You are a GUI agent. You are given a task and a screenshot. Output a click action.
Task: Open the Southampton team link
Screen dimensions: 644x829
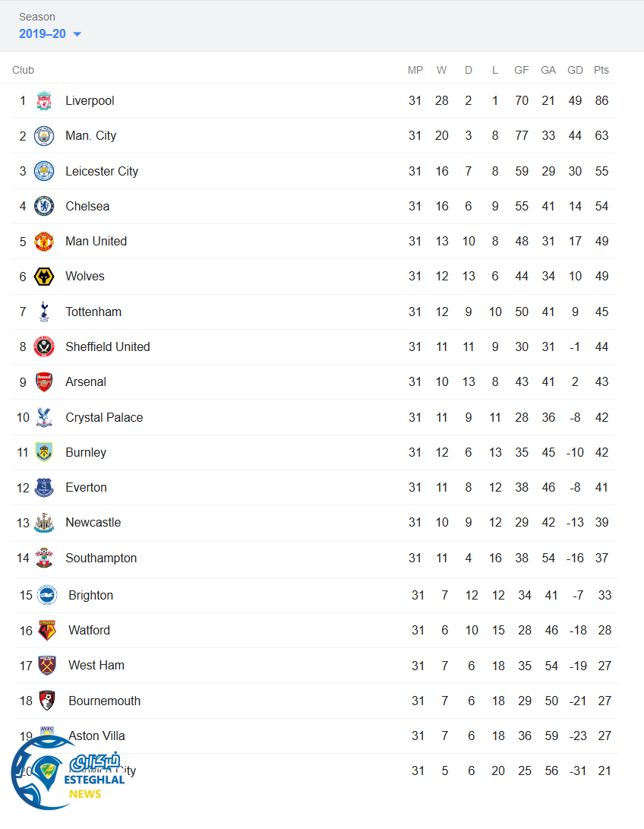[x=101, y=558]
